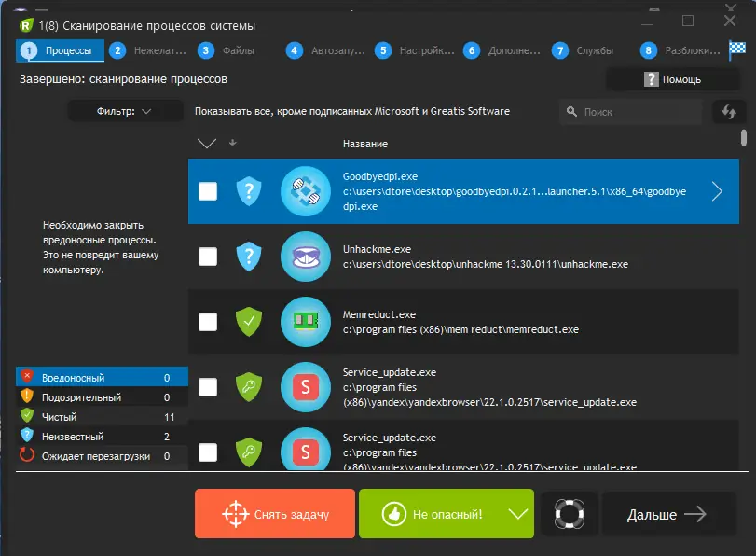Open the Фильтр dropdown
Image resolution: width=756 pixels, height=556 pixels.
pos(125,111)
